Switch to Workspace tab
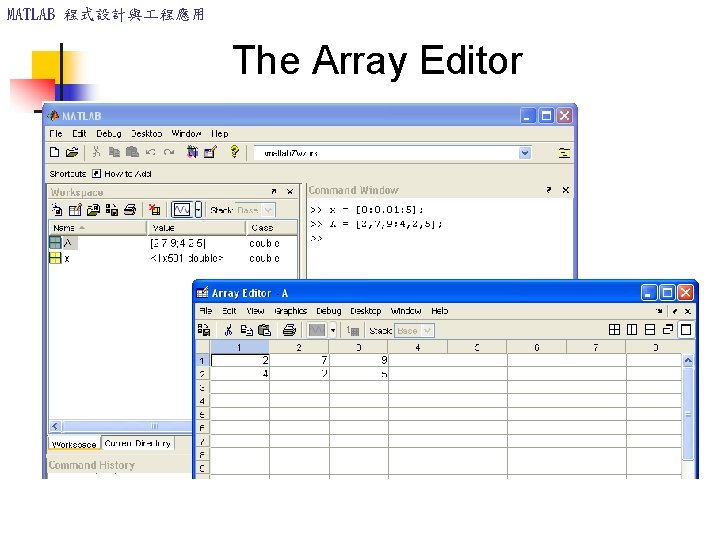 click(x=74, y=444)
